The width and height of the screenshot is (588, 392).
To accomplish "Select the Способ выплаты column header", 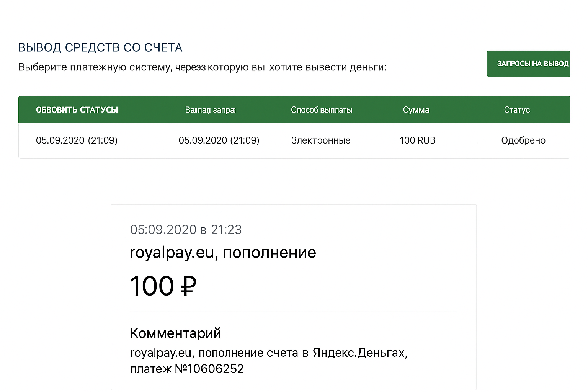I will [x=322, y=110].
